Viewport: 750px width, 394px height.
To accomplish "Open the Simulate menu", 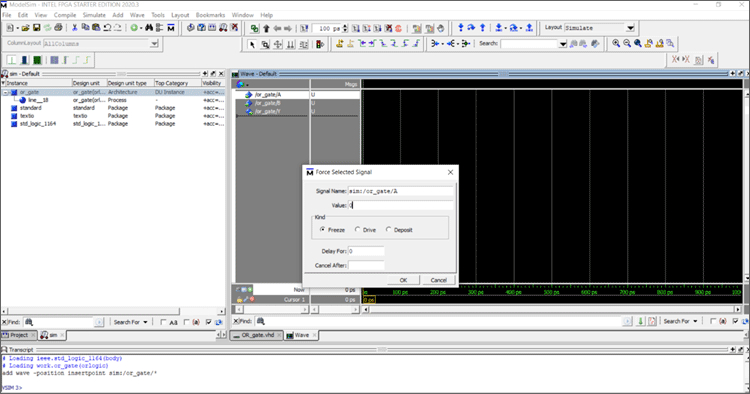I will (94, 15).
